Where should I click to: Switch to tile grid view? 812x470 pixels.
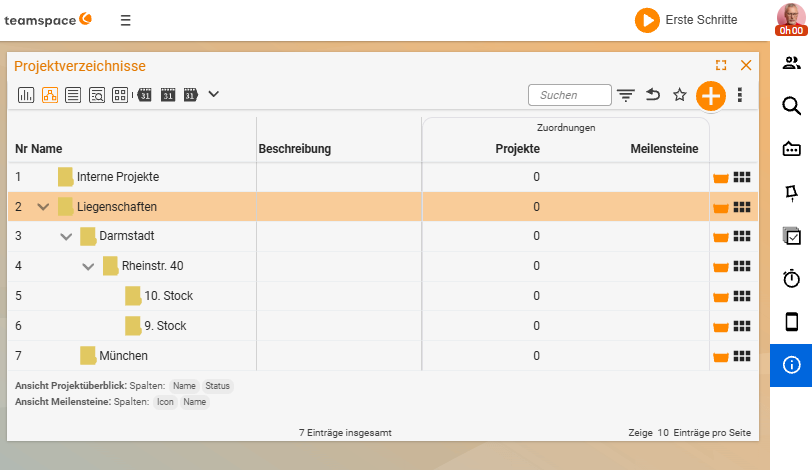point(120,95)
